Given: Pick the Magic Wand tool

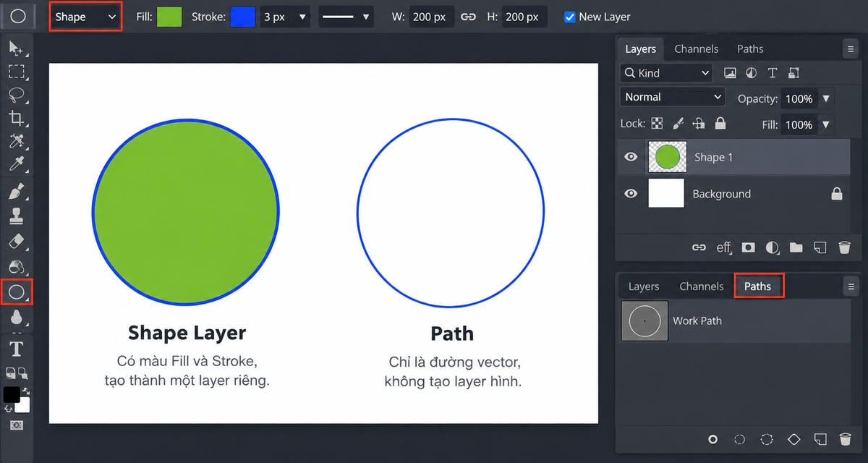Looking at the screenshot, I should [x=16, y=141].
